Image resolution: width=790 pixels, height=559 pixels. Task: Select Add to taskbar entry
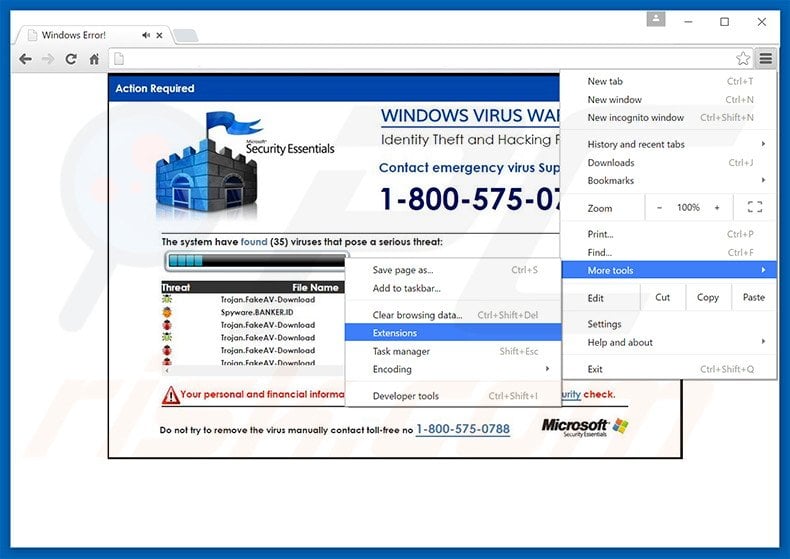(x=453, y=288)
